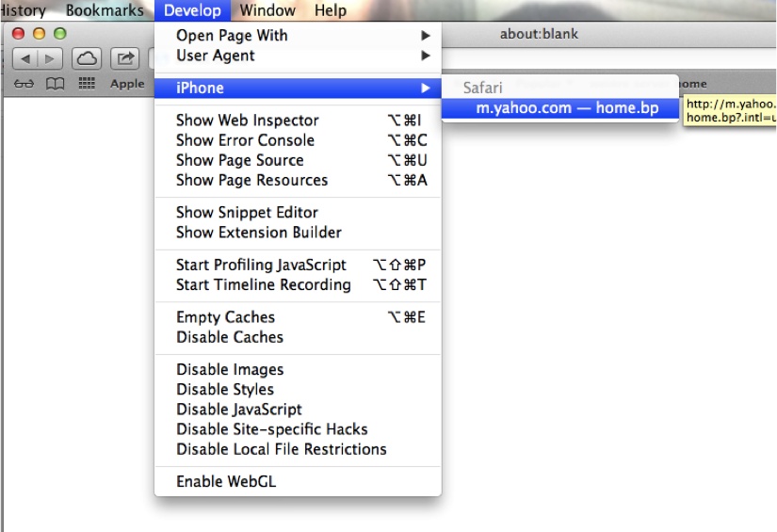Open Reading List glasses icon

click(x=24, y=84)
